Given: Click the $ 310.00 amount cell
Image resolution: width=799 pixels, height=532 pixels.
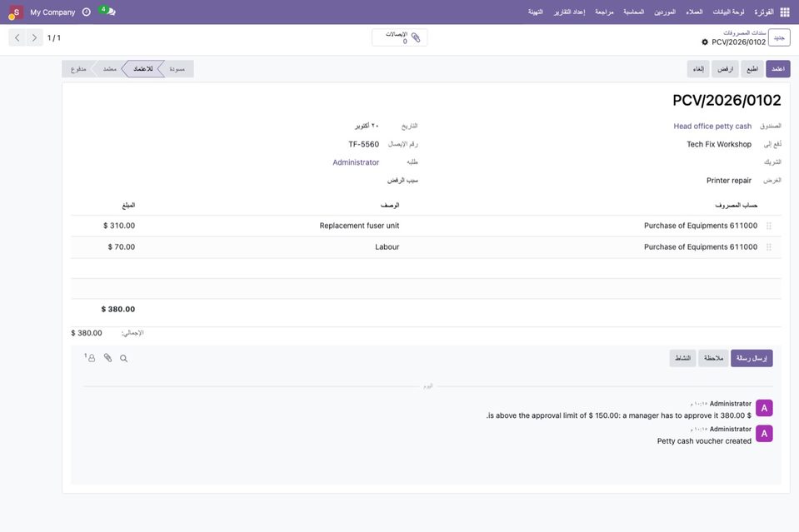Looking at the screenshot, I should [119, 226].
